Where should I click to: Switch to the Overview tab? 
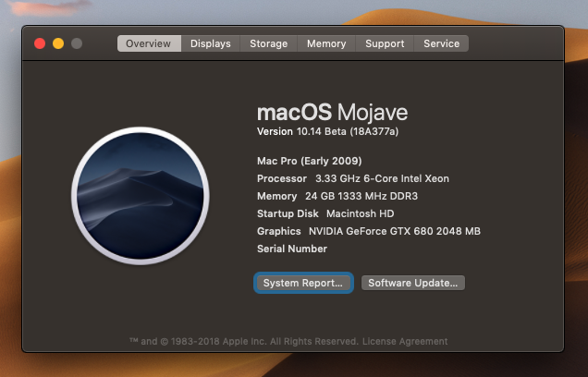point(149,43)
